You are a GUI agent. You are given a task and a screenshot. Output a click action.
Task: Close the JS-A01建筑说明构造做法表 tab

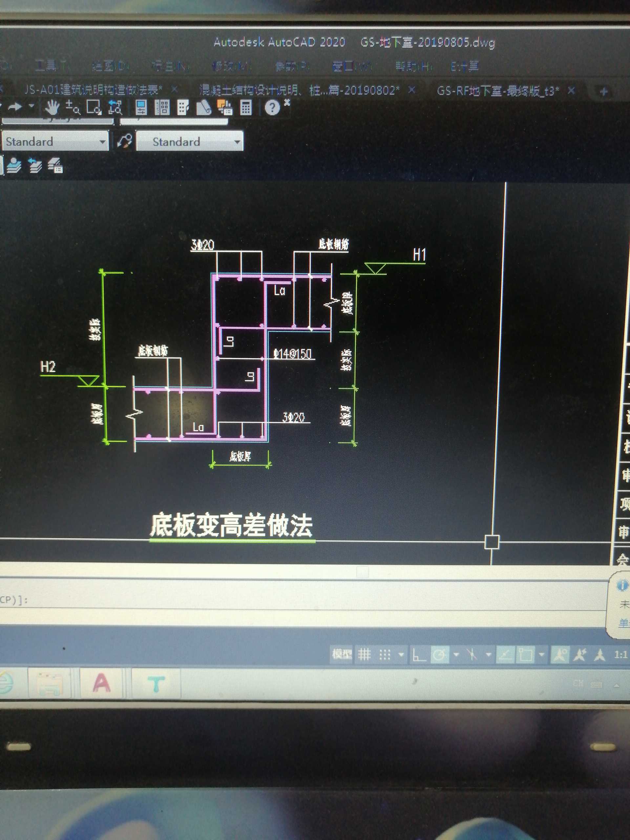(x=174, y=89)
